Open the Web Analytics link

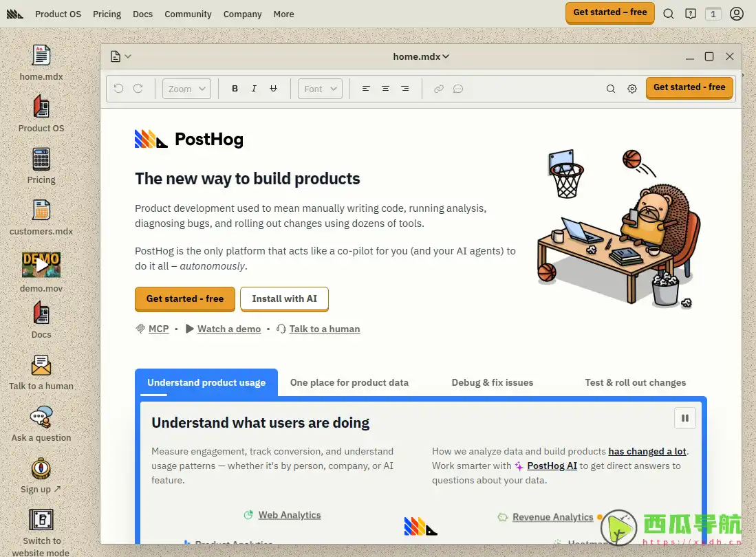click(x=289, y=515)
